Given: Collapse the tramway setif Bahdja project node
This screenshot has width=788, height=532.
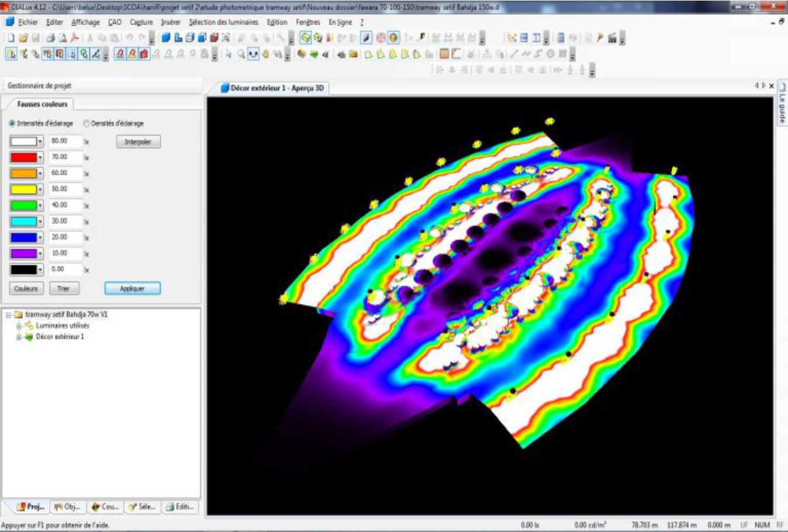Looking at the screenshot, I should coord(9,315).
